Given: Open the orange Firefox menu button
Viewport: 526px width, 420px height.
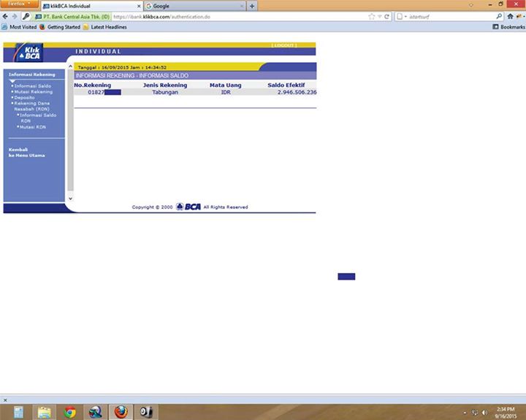Looking at the screenshot, I should [19, 4].
